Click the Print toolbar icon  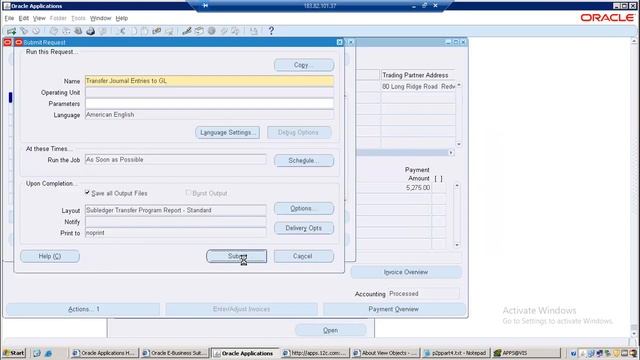(90, 31)
